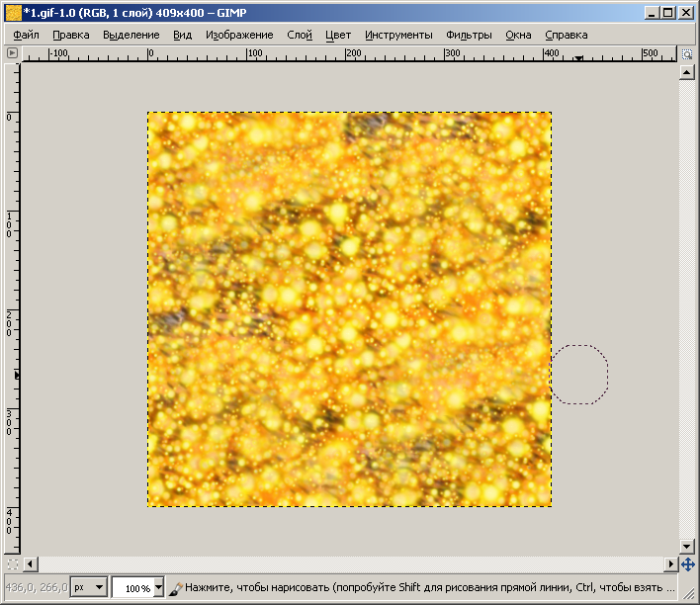Screen dimensions: 700x605
Task: Open the Вид menu
Action: 183,35
